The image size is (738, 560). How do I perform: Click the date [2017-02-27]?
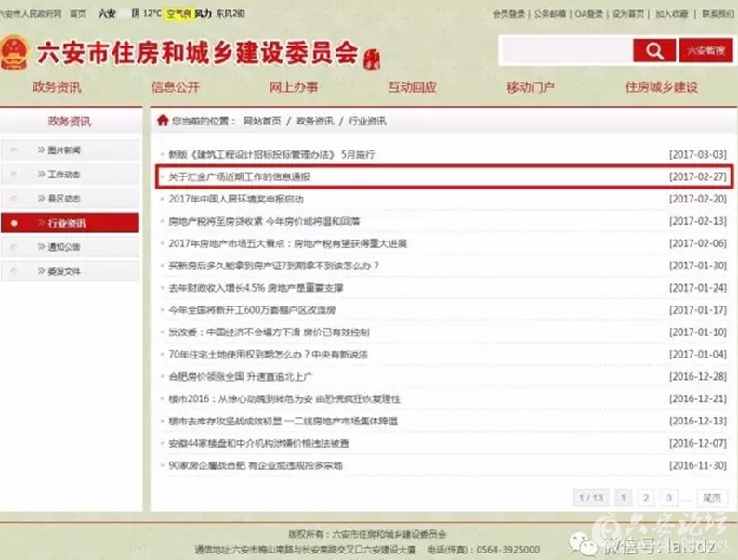[x=697, y=176]
